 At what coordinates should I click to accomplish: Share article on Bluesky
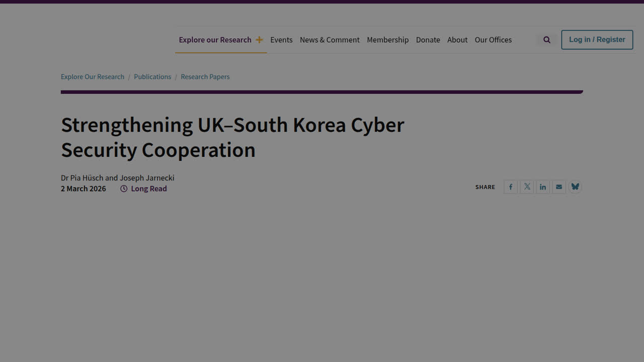575,187
